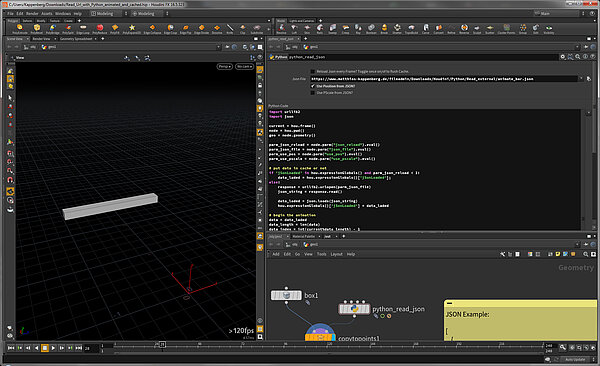600x366 pixels.
Task: Select the Edge Cusp shelf tool
Action: (170, 29)
